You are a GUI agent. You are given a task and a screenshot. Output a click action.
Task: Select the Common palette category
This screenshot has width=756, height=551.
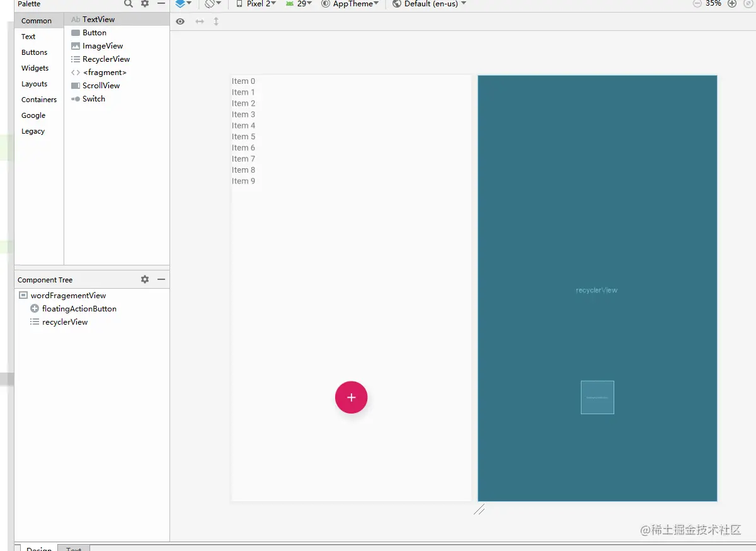click(39, 21)
